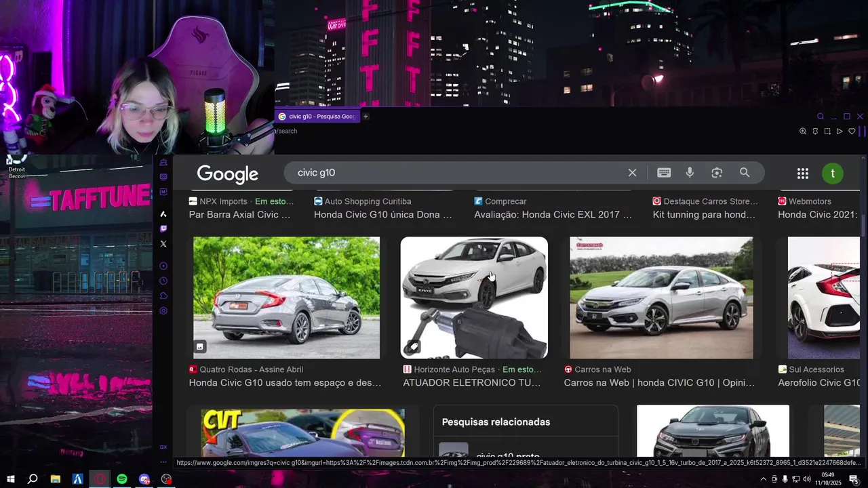The width and height of the screenshot is (868, 488).
Task: Search by image with Google Lens
Action: (717, 173)
